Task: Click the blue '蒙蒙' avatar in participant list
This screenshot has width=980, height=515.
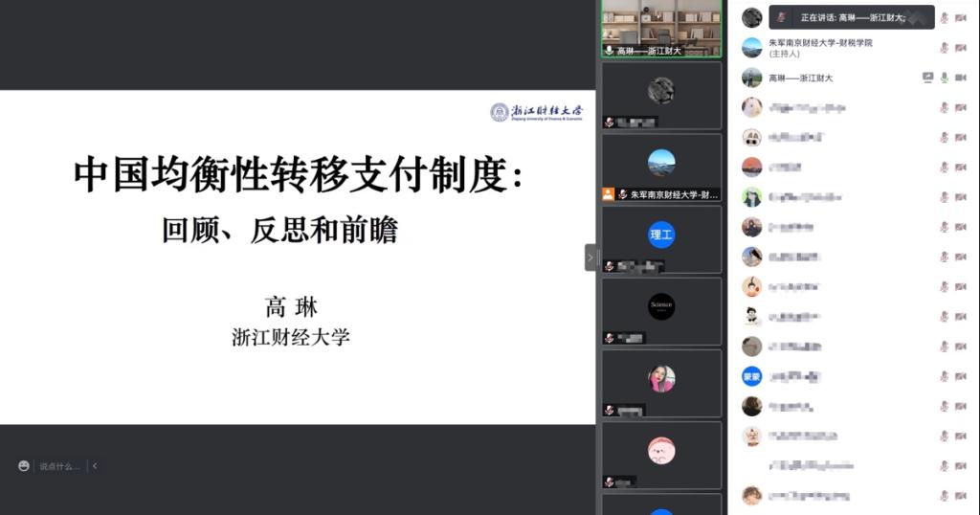Action: [752, 376]
